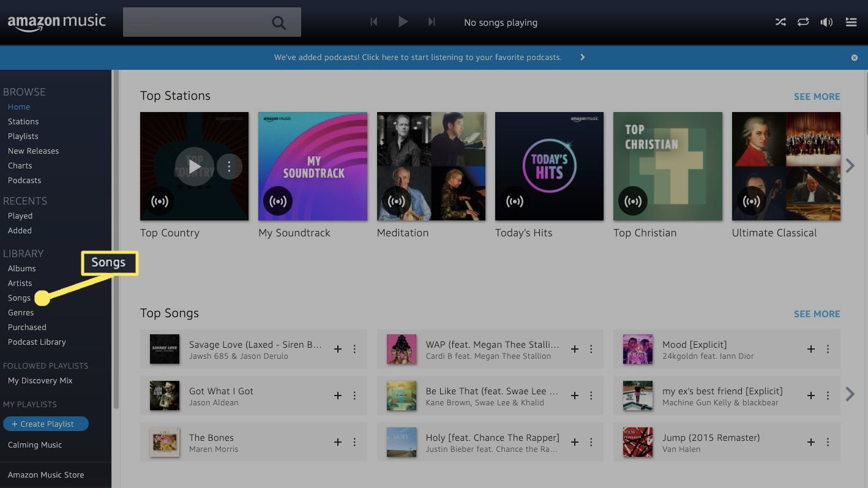Dismiss the podcasts banner
Image resolution: width=868 pixels, height=488 pixels.
pyautogui.click(x=855, y=58)
